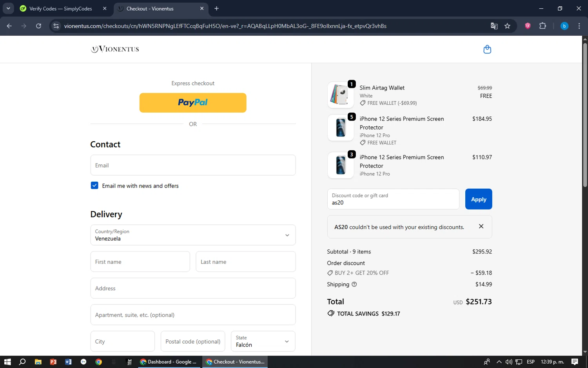588x368 pixels.
Task: Open the extensions puzzle icon
Action: point(543,26)
